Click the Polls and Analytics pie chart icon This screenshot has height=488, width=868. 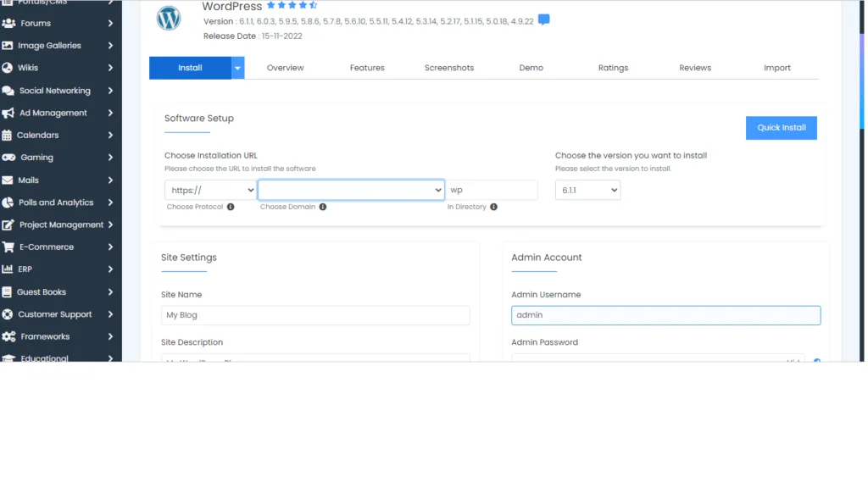click(8, 202)
